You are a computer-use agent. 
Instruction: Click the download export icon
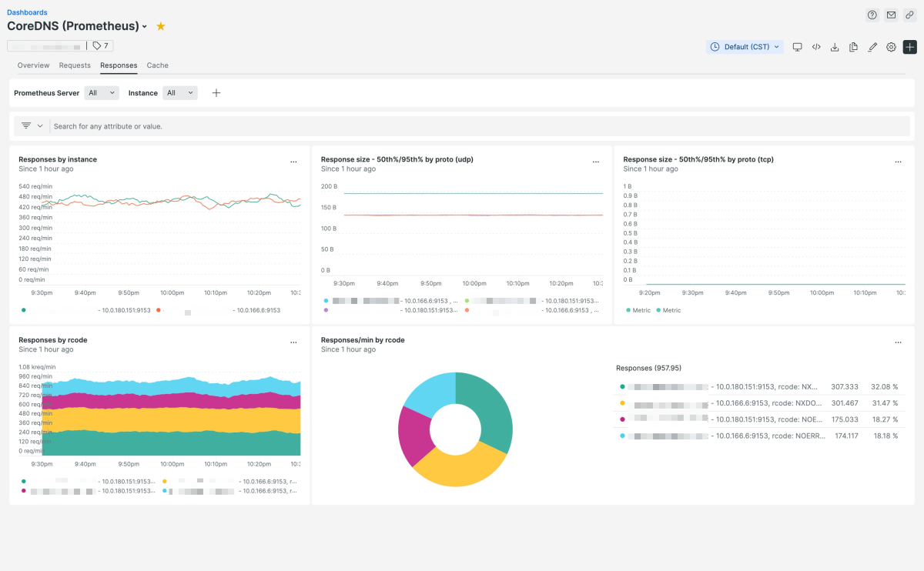(835, 47)
